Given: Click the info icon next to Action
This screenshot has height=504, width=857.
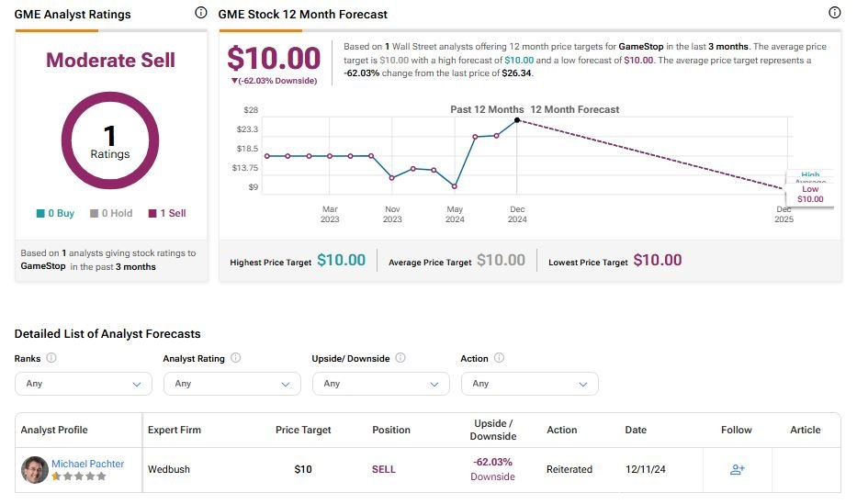Looking at the screenshot, I should [x=500, y=359].
